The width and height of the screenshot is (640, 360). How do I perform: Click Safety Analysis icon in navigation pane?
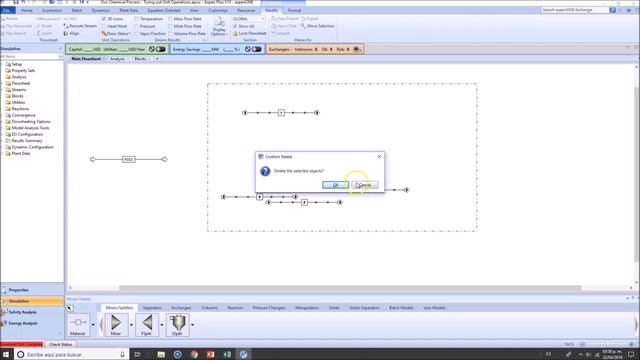click(x=4, y=312)
